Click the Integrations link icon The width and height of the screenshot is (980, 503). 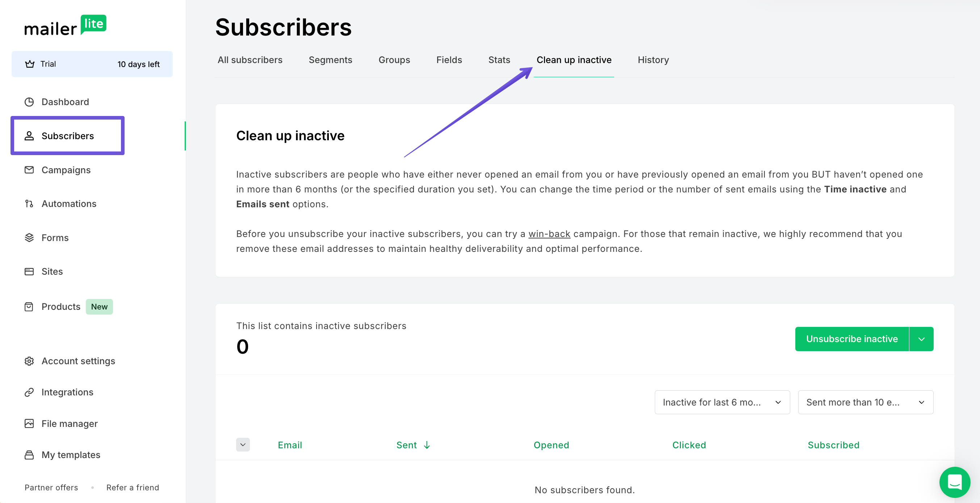pos(29,392)
